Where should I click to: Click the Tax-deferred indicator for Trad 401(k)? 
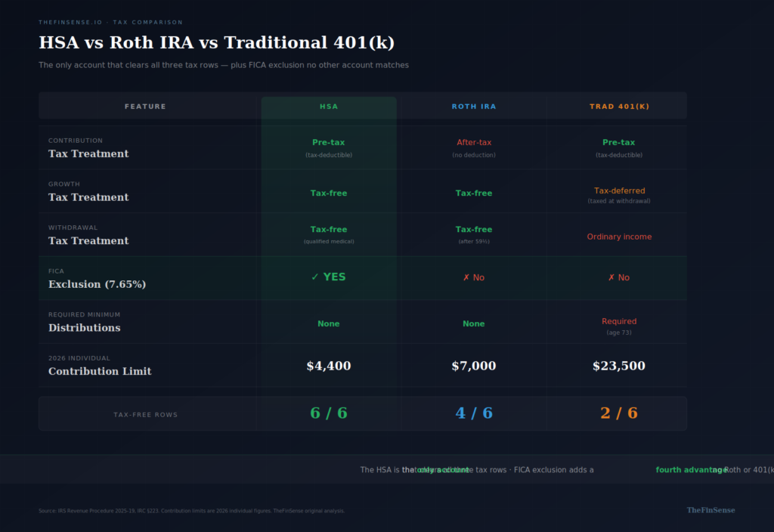619,190
